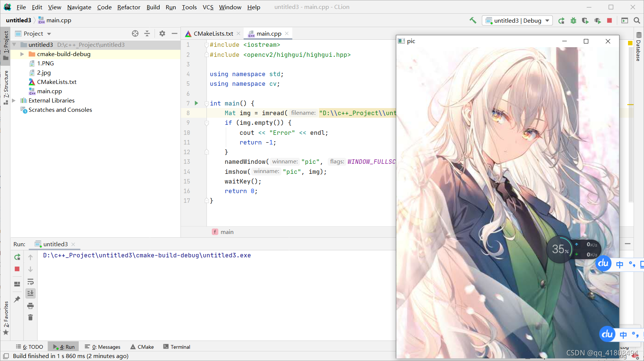
Task: Open the File menu
Action: click(21, 7)
